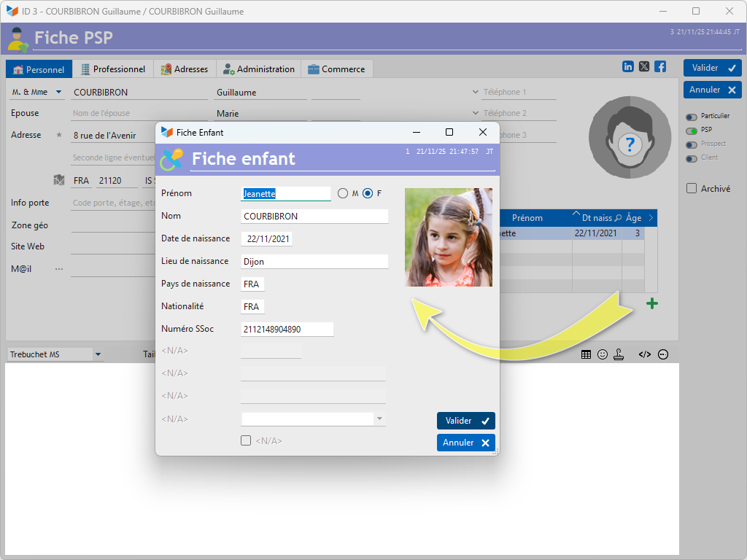Image resolution: width=747 pixels, height=560 pixels.
Task: Expand the Téléphone 1 type chevron
Action: (475, 93)
